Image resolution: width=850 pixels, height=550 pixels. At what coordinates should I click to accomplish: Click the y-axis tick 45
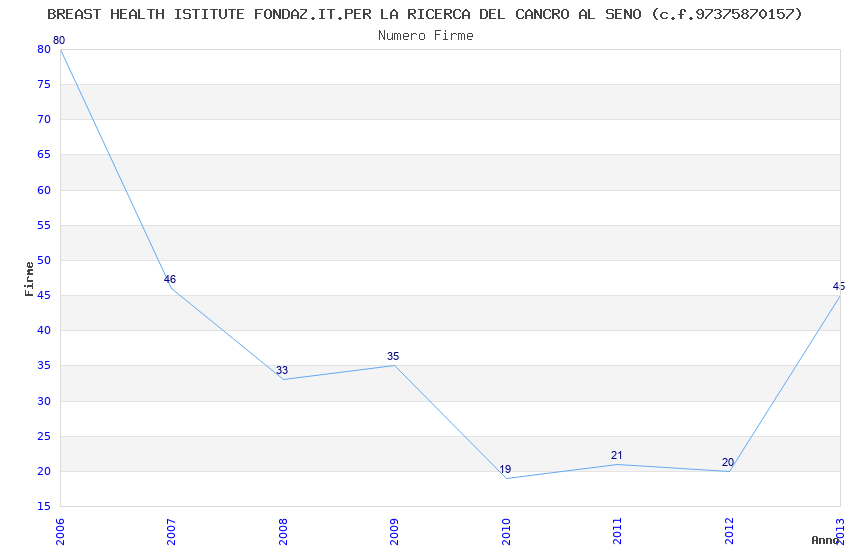(x=44, y=295)
